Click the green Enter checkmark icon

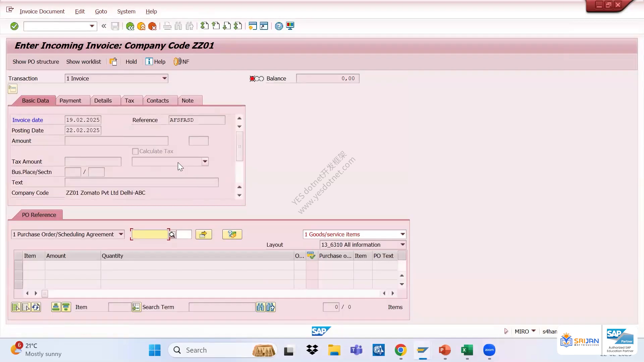click(x=14, y=26)
